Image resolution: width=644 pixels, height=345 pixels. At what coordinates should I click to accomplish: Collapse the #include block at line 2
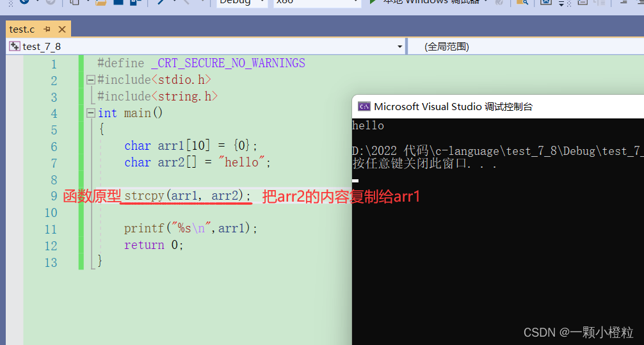point(91,80)
